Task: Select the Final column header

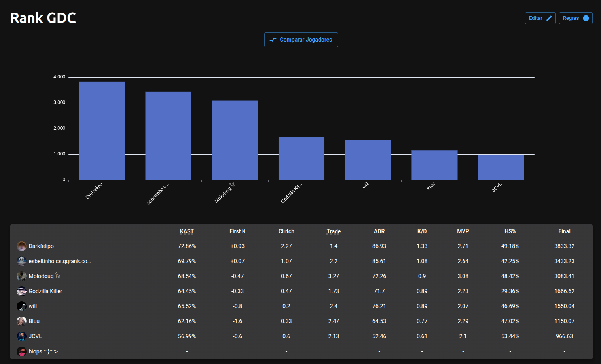Action: [x=564, y=231]
